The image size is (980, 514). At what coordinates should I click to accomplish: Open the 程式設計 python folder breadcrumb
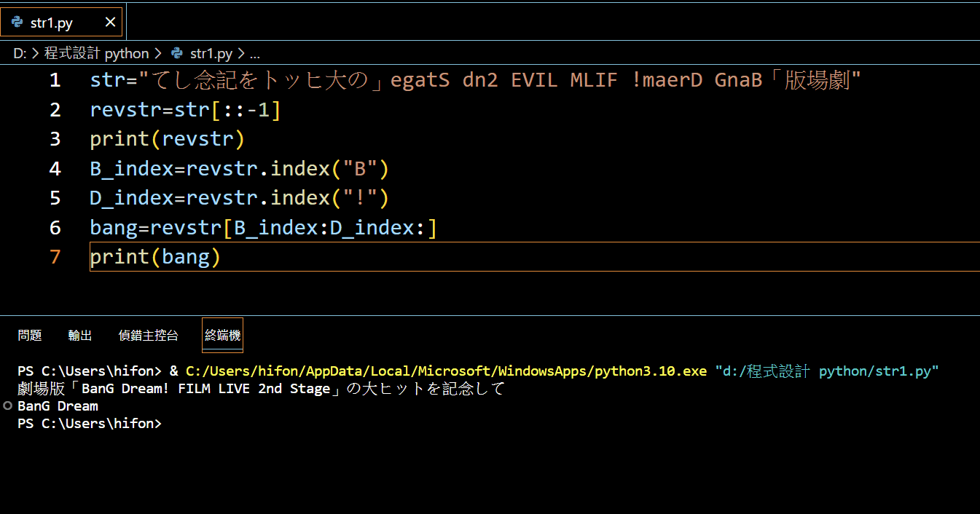coord(96,53)
